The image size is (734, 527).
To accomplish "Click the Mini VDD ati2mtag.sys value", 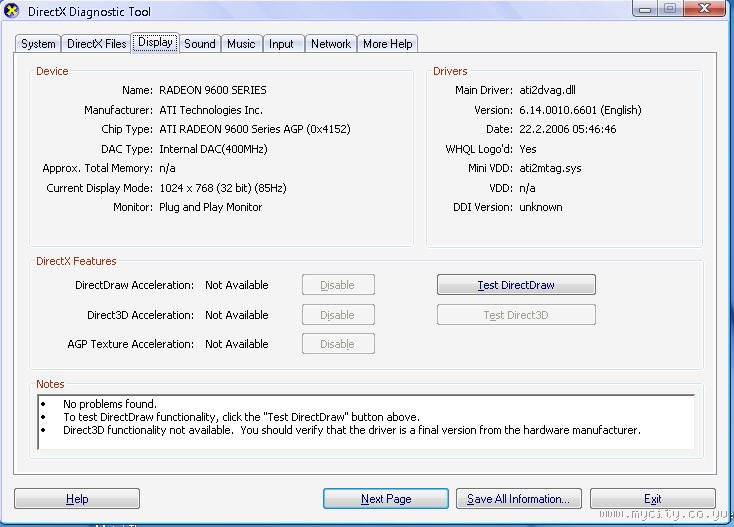I will pyautogui.click(x=550, y=168).
